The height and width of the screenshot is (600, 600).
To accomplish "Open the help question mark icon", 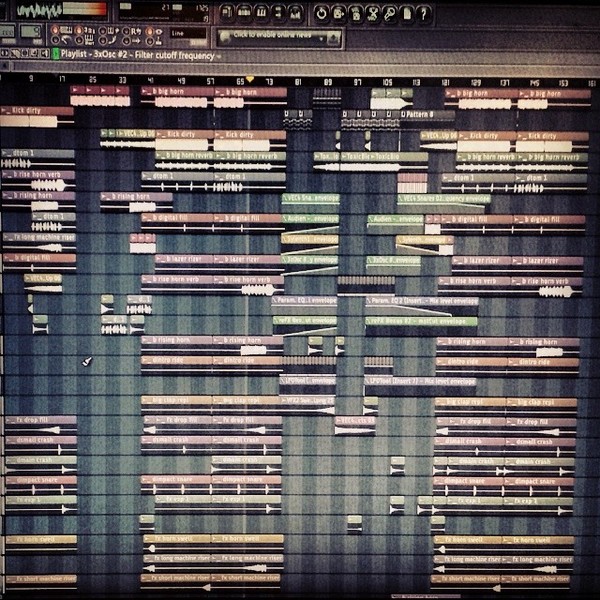I will pos(424,14).
